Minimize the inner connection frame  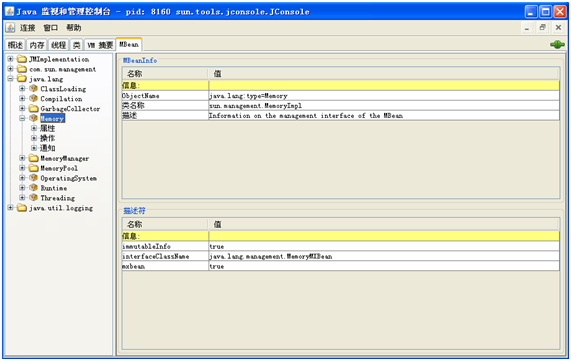[527, 28]
